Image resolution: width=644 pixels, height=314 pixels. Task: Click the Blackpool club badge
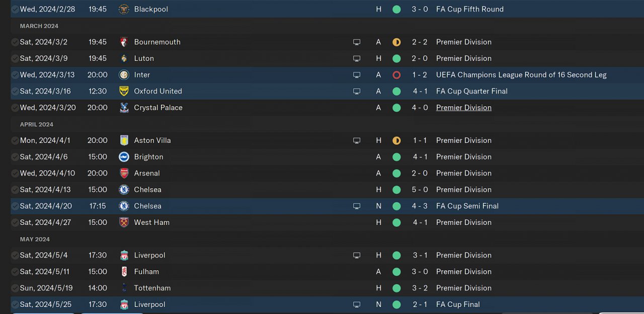[x=124, y=9]
